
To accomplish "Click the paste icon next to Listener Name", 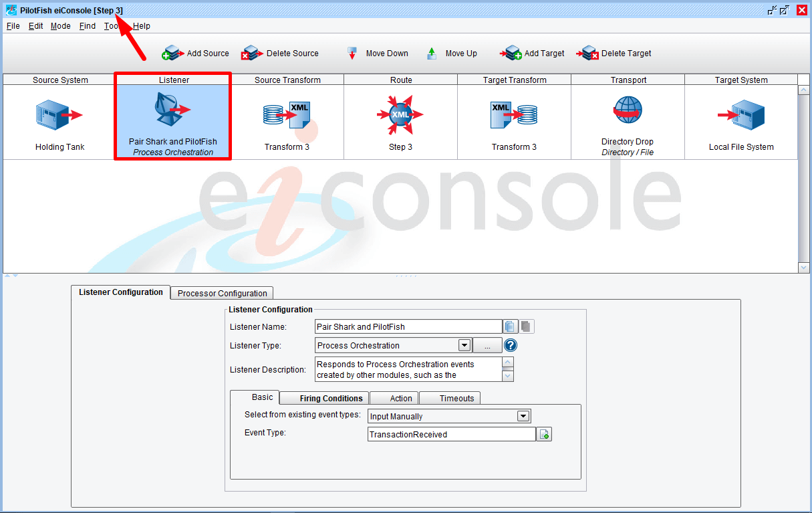I will (x=527, y=326).
